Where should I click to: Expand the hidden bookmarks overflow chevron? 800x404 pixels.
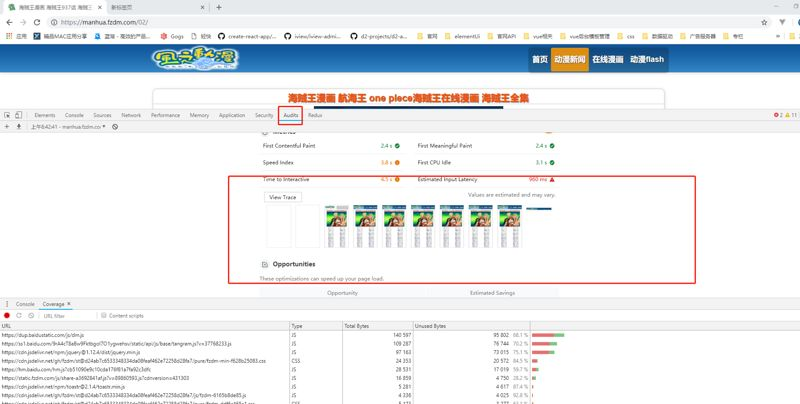778,36
